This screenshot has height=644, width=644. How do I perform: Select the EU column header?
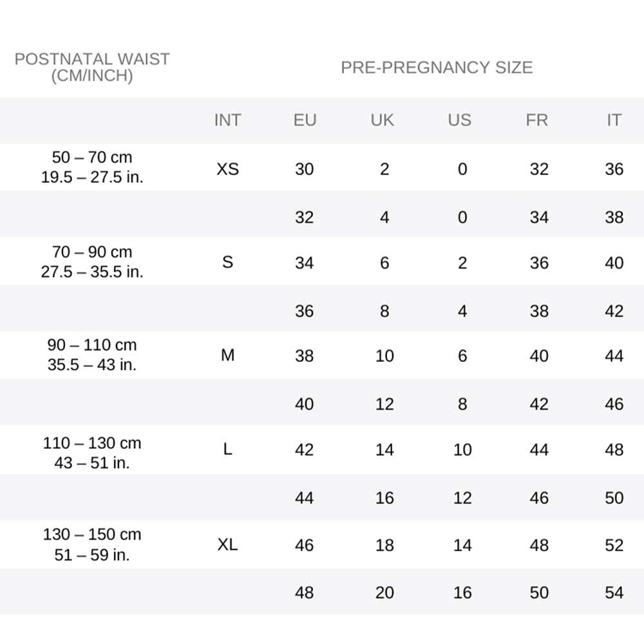pos(305,120)
